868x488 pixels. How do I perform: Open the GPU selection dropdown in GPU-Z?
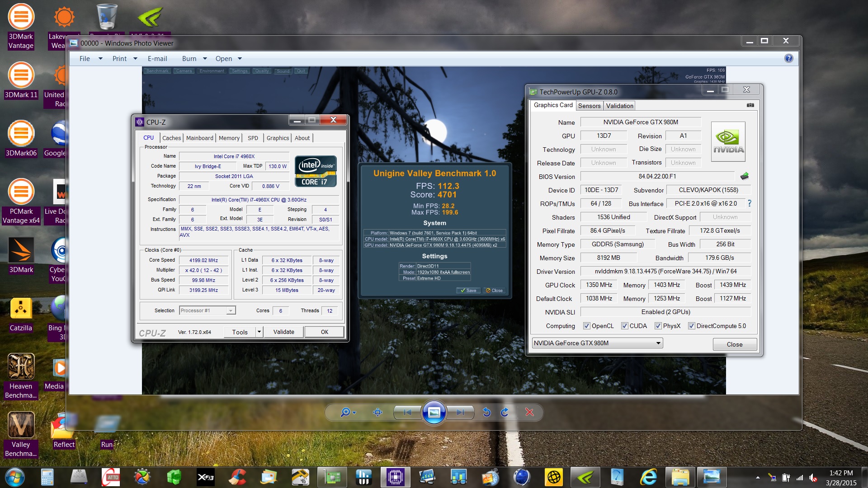(x=597, y=343)
